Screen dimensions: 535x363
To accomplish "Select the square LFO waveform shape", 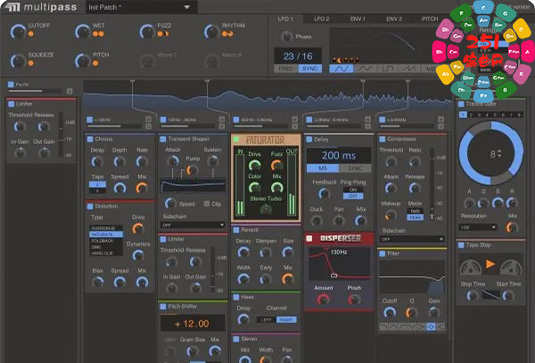I will (x=387, y=69).
